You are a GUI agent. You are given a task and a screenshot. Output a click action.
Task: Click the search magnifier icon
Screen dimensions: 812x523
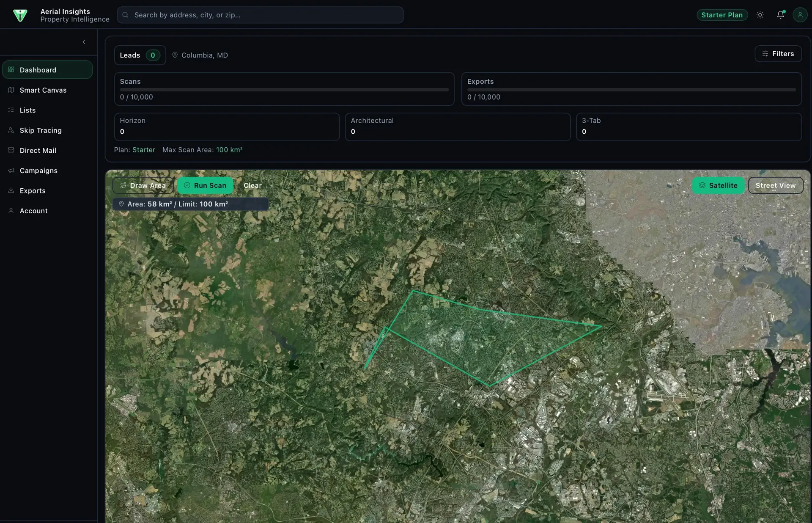[125, 15]
